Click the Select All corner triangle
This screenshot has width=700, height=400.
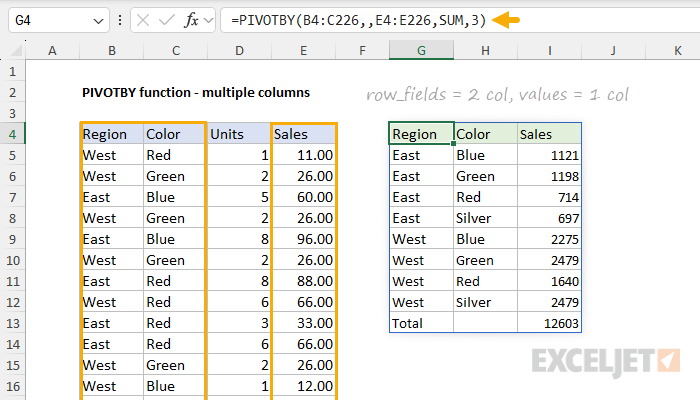point(16,50)
